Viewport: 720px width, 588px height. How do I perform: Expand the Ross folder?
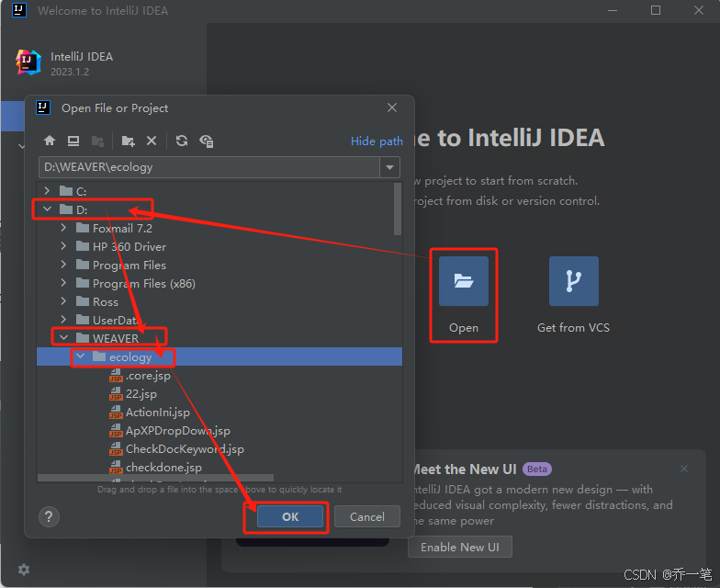coord(63,301)
